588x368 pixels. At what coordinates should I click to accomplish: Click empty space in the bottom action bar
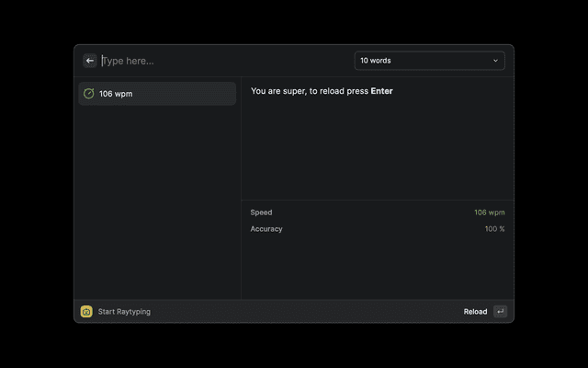pyautogui.click(x=303, y=312)
